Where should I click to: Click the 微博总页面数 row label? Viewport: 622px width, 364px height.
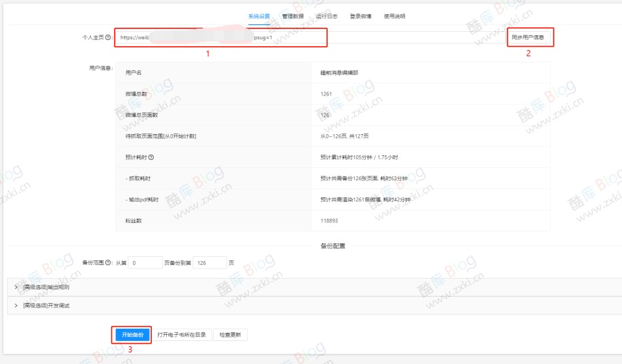tap(142, 115)
